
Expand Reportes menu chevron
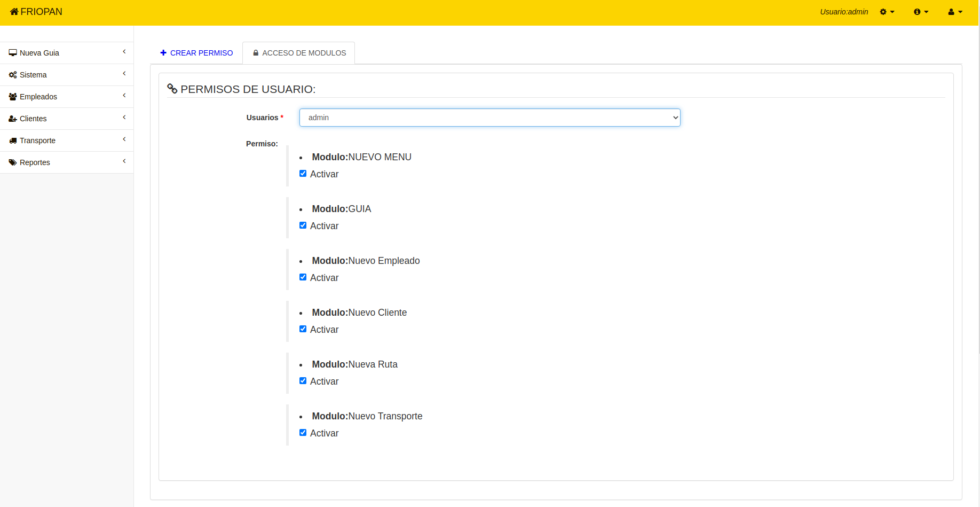point(124,161)
